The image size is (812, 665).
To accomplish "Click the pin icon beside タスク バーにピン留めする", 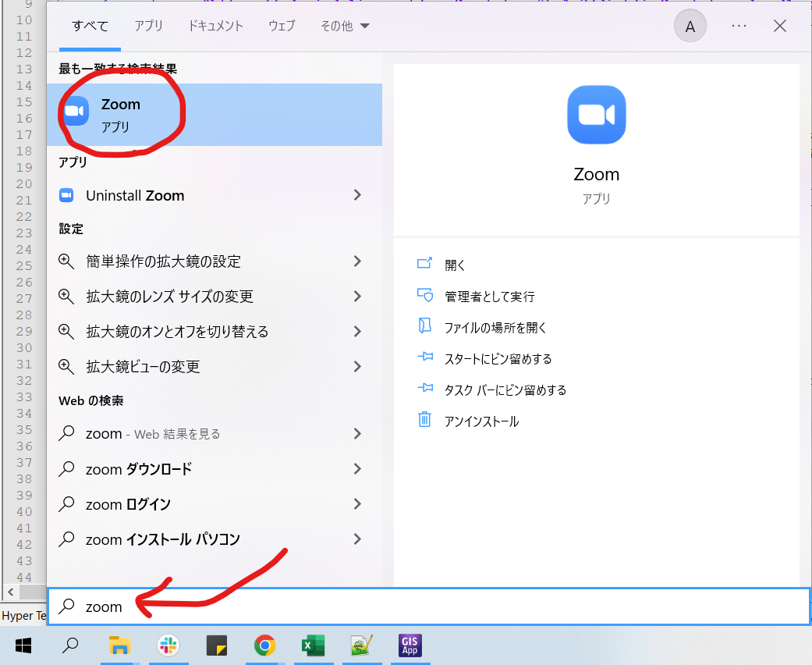I will pyautogui.click(x=425, y=388).
